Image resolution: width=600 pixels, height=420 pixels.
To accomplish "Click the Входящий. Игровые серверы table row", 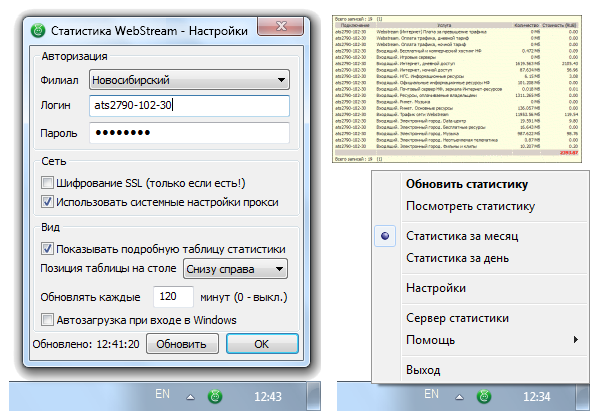I will coord(457,57).
